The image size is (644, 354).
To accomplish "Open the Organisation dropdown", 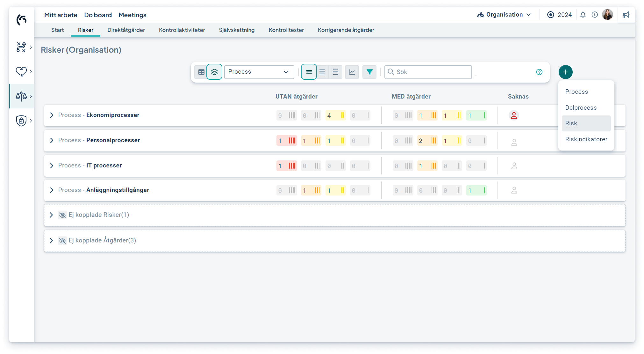I will [x=504, y=15].
